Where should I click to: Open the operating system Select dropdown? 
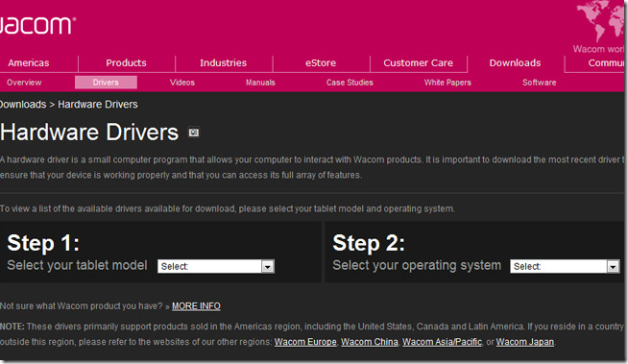[x=565, y=266]
